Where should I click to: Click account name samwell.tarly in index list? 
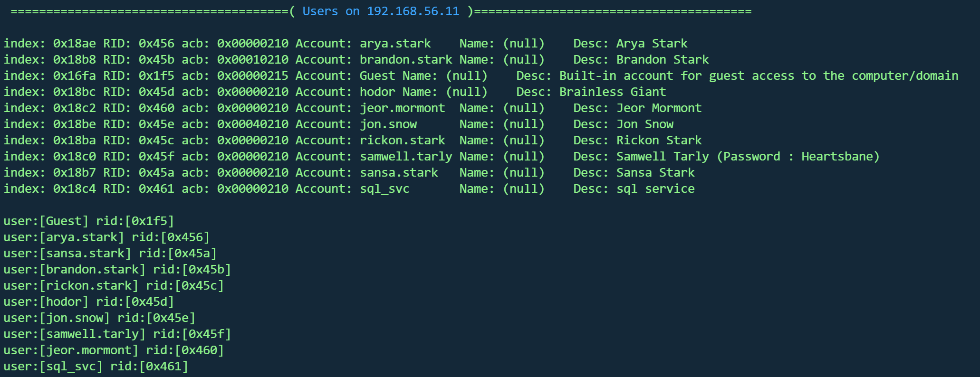405,157
